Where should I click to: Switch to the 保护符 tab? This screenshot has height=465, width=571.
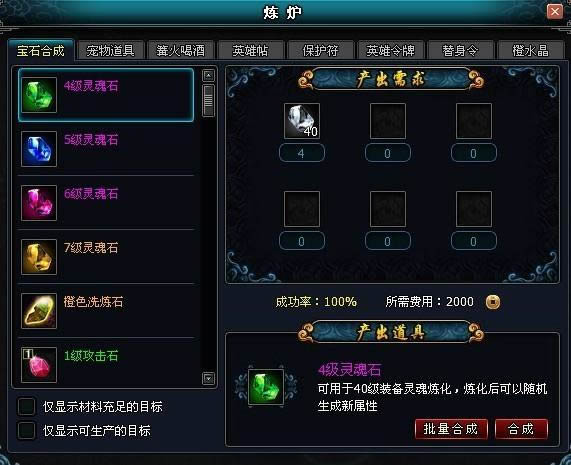coord(320,50)
